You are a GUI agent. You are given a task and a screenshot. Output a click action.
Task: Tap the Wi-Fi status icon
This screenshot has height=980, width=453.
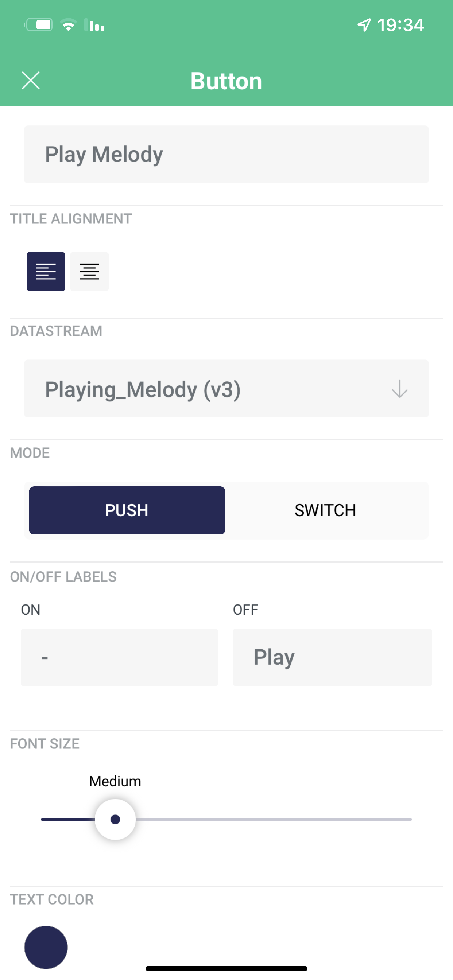click(x=69, y=25)
